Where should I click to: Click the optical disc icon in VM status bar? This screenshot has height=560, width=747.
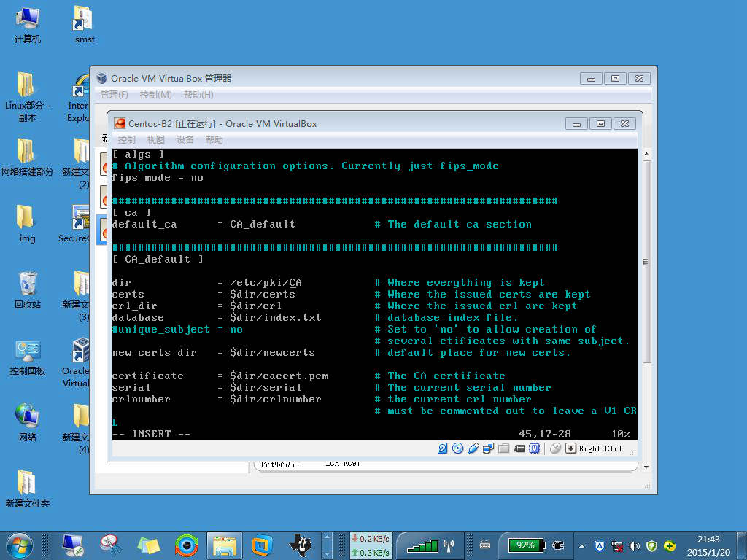point(457,448)
